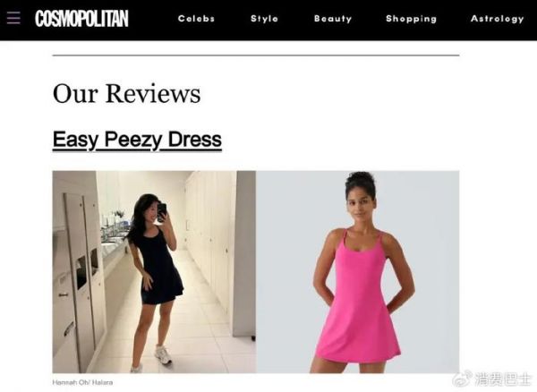This screenshot has height=392, width=537.
Task: Open the hamburger navigation menu
Action: pyautogui.click(x=13, y=18)
